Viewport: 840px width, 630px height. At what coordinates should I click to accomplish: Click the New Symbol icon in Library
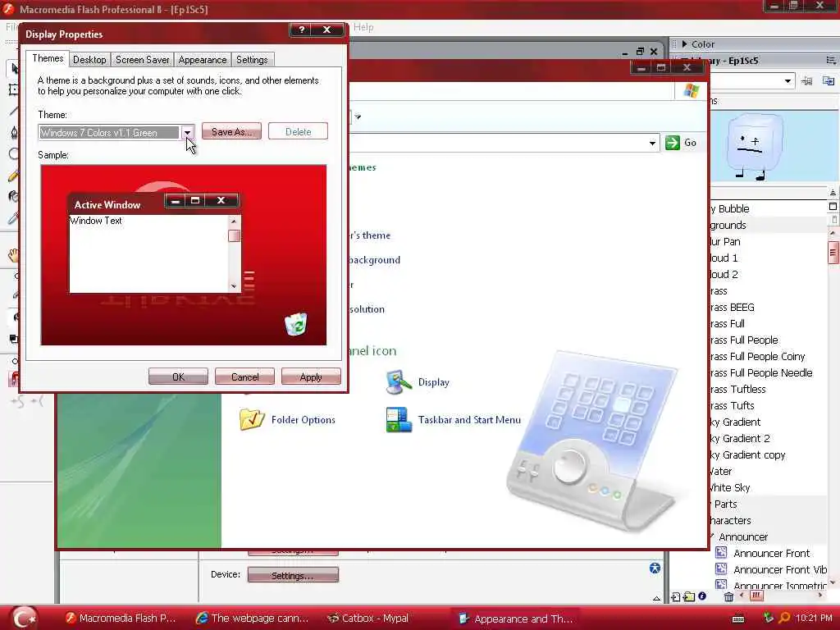point(676,597)
